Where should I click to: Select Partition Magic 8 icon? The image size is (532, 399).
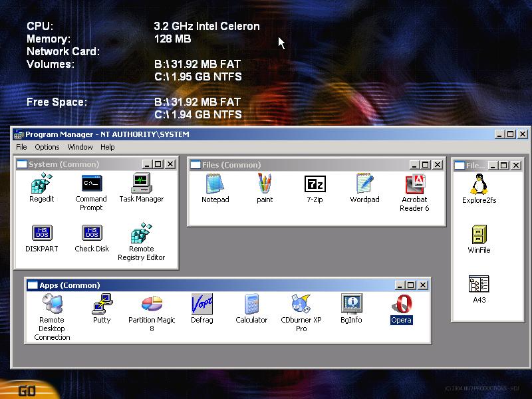click(152, 304)
